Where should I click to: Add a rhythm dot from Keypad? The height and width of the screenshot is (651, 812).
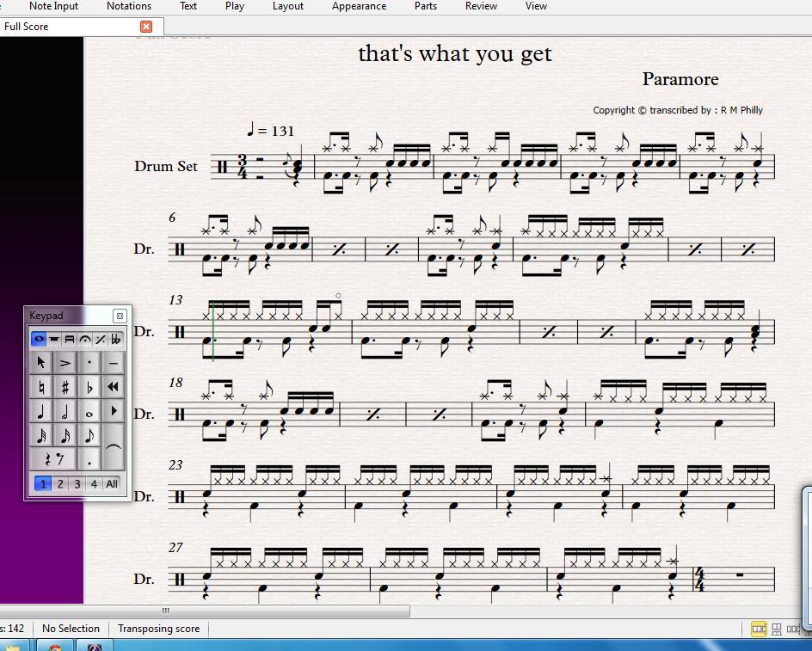(x=89, y=459)
